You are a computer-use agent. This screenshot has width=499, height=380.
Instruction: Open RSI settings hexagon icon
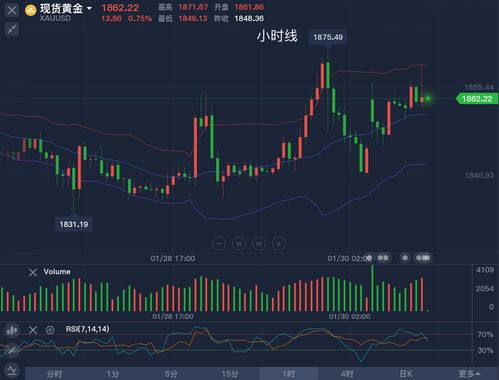(50, 330)
